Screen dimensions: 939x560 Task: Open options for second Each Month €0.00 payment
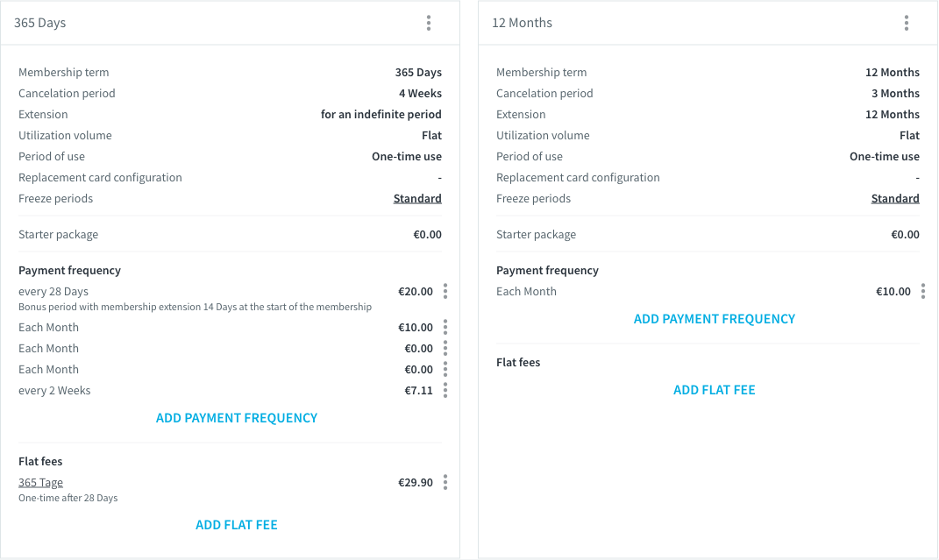pyautogui.click(x=445, y=369)
